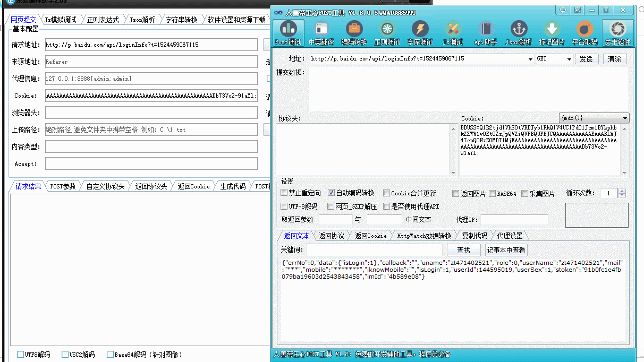Enable Base64解码 checkbox in background window
This screenshot has height=362, width=644.
pyautogui.click(x=111, y=355)
